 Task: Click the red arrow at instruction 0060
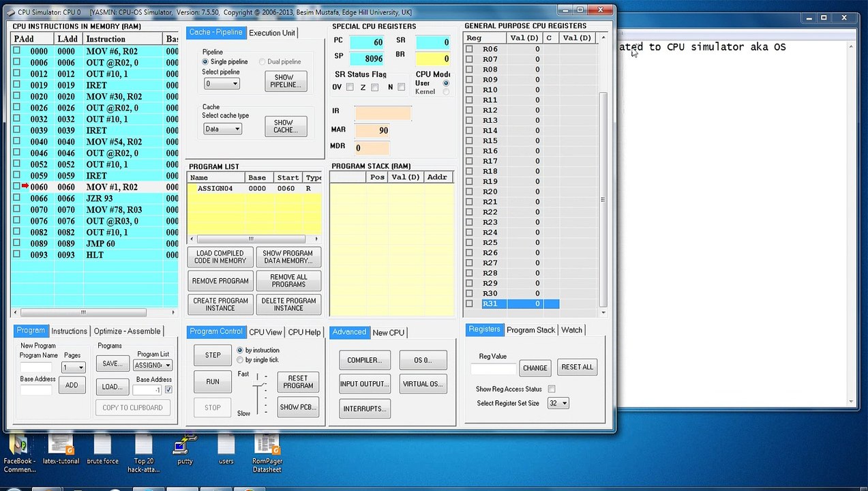(x=25, y=186)
